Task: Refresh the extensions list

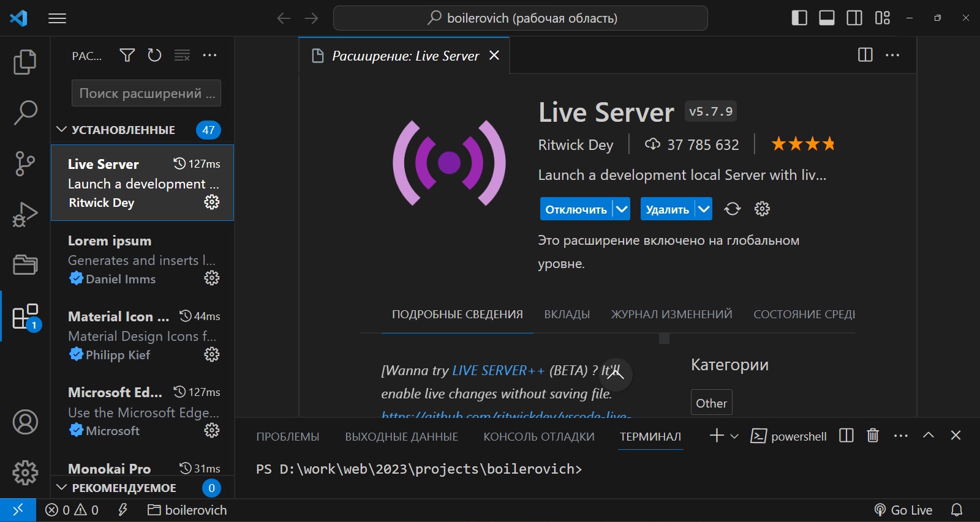Action: pyautogui.click(x=154, y=56)
